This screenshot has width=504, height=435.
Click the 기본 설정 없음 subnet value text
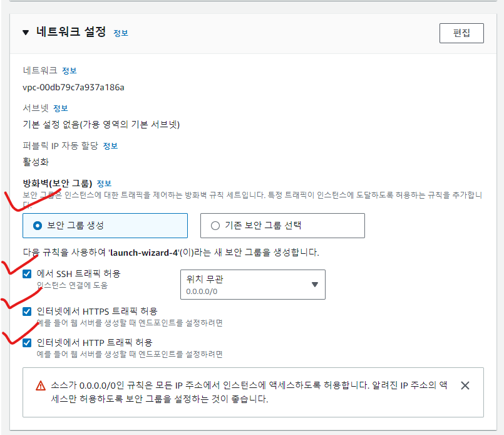101,125
